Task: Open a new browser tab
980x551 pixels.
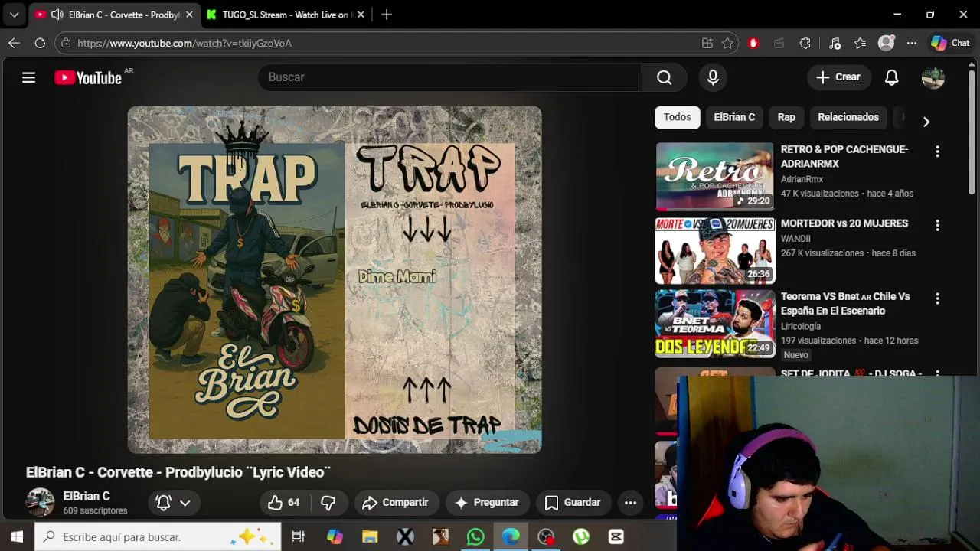Action: 387,15
